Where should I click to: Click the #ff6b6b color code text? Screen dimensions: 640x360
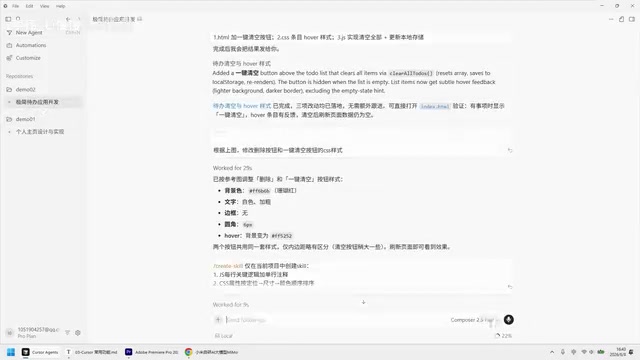259,191
